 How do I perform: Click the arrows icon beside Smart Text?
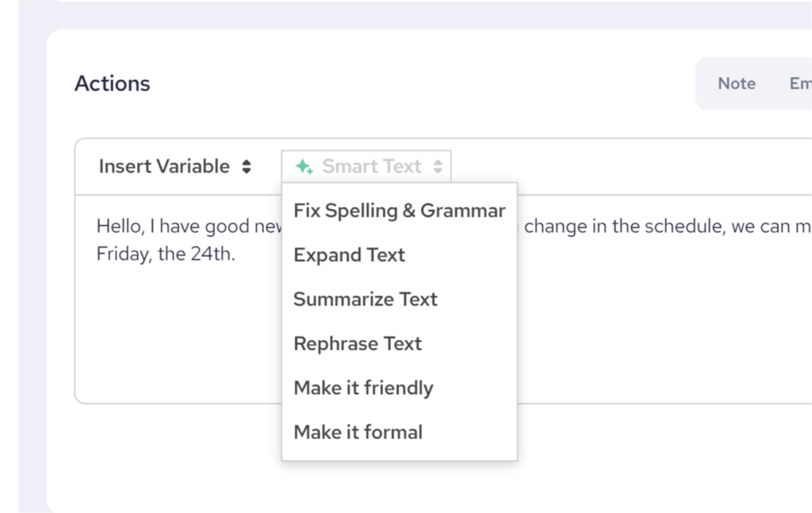coord(438,167)
